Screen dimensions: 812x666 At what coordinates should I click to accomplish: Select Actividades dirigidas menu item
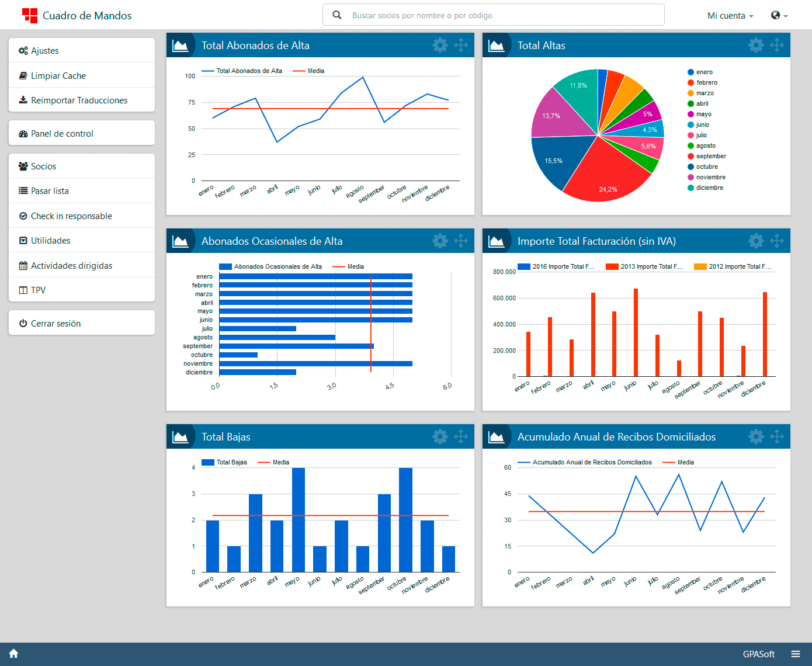tap(71, 266)
